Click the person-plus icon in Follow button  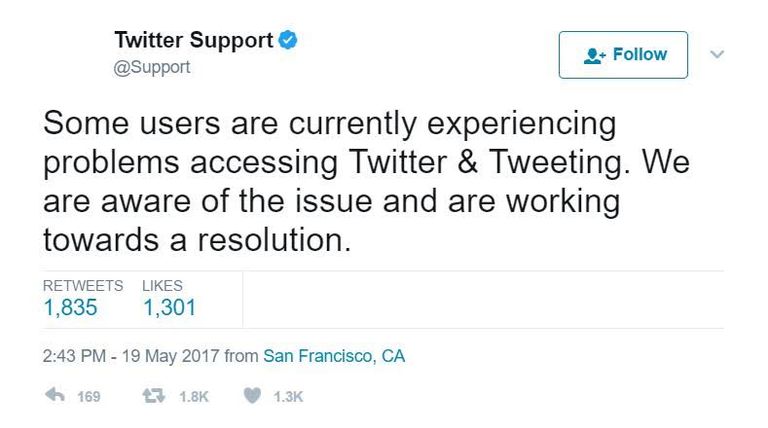coord(594,55)
